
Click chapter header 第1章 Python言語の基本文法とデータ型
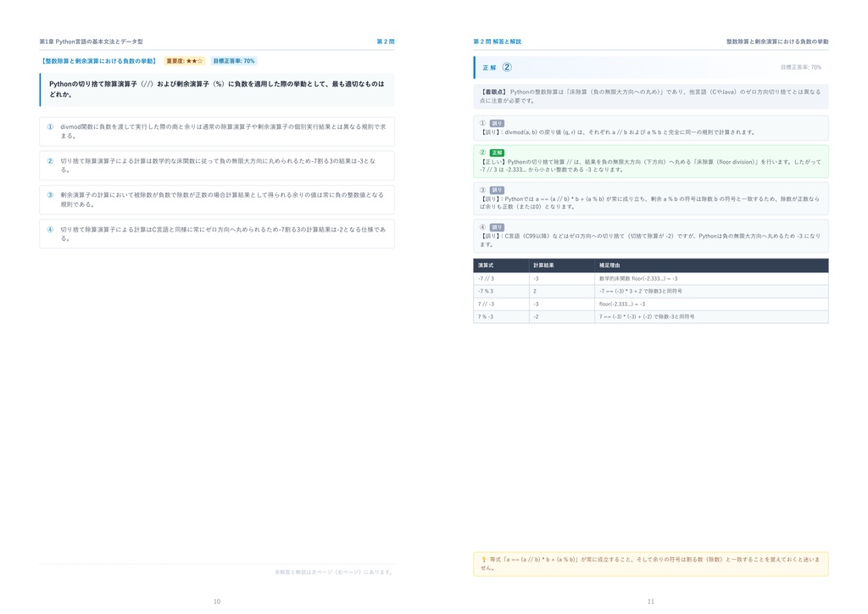tap(92, 42)
